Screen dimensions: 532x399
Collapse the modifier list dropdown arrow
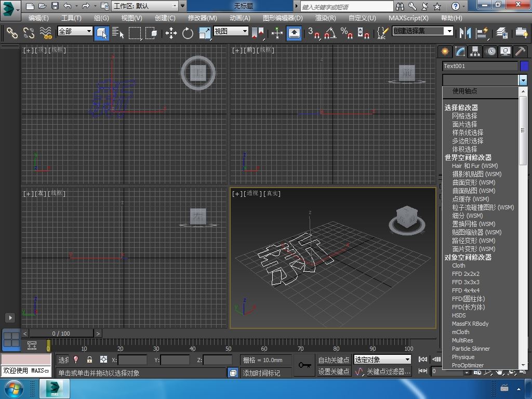pos(523,80)
